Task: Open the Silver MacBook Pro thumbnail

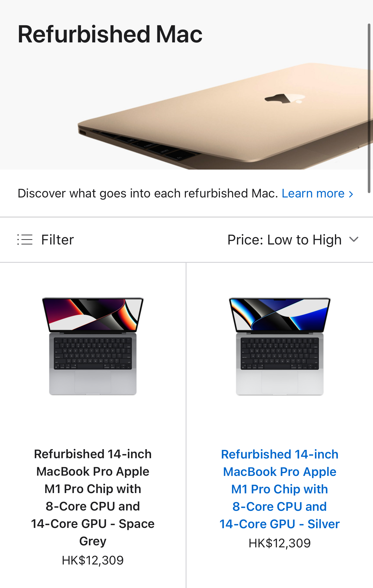Action: point(280,346)
